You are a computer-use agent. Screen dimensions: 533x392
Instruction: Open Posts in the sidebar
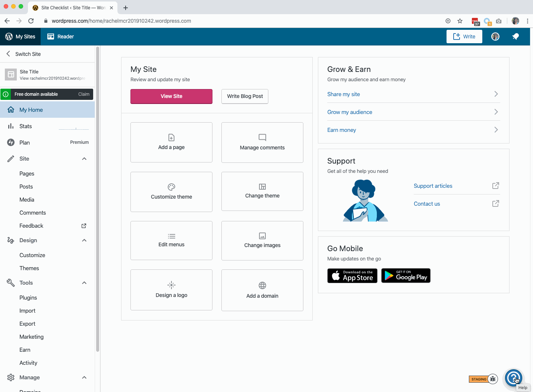tap(26, 187)
